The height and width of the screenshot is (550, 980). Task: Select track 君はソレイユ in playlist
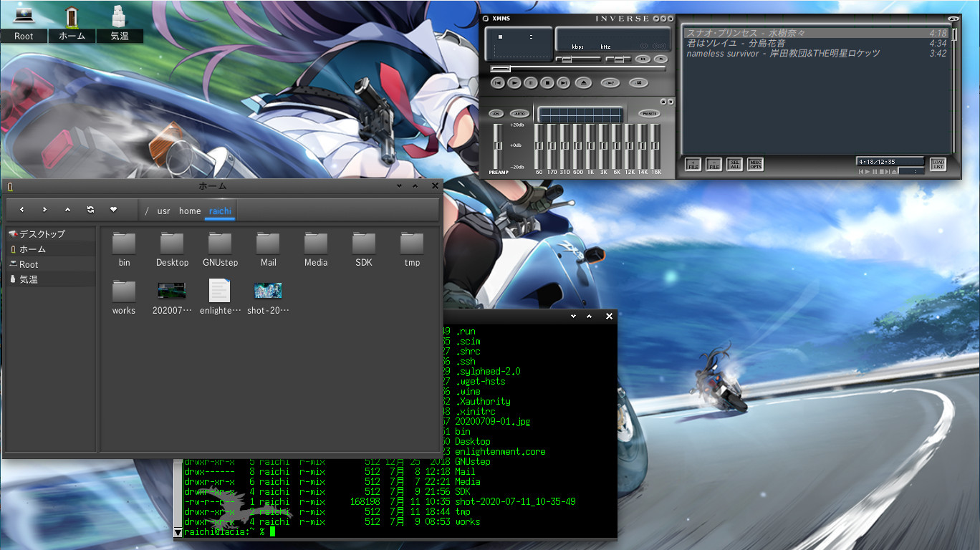817,43
